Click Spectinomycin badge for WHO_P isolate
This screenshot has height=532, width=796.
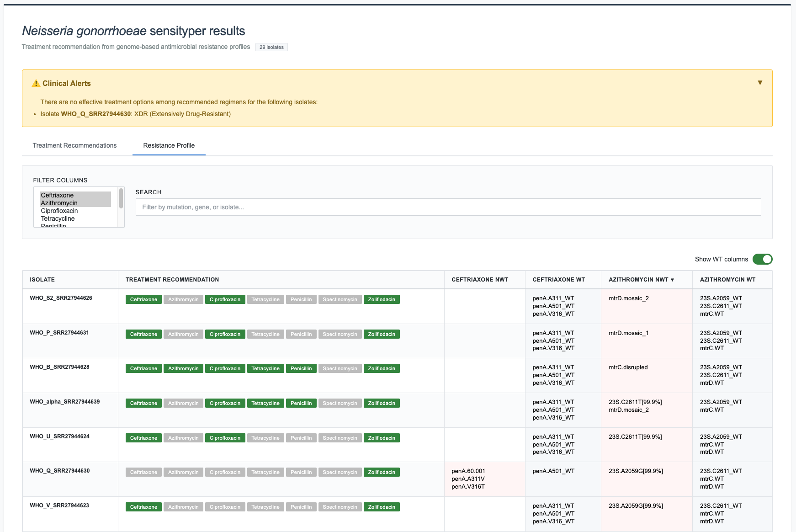(x=340, y=334)
